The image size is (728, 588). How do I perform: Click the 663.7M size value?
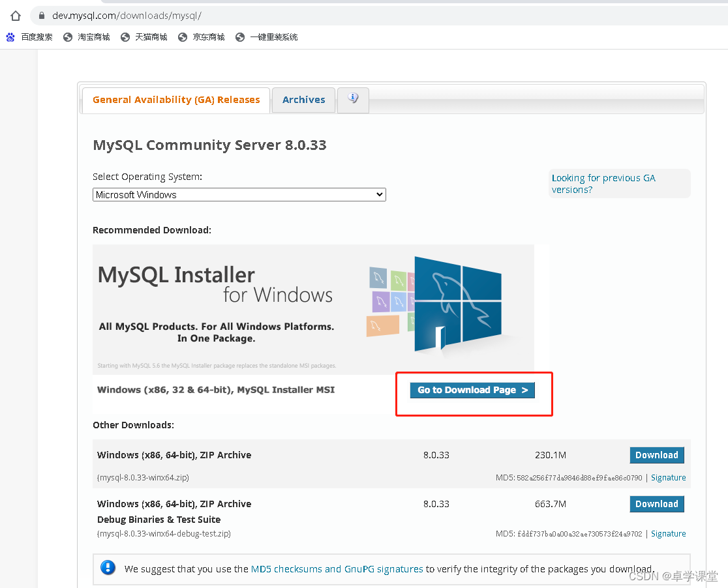click(550, 503)
